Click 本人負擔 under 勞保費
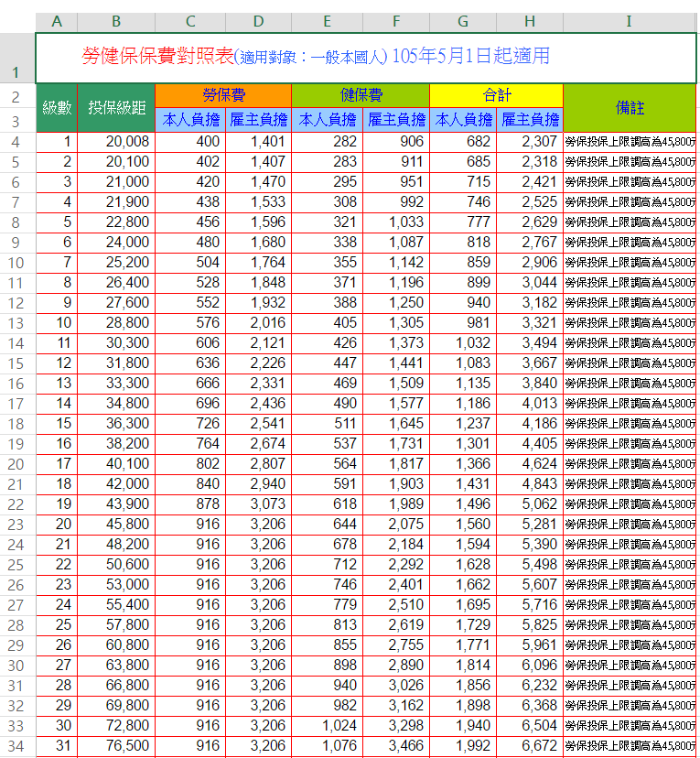 coord(190,120)
